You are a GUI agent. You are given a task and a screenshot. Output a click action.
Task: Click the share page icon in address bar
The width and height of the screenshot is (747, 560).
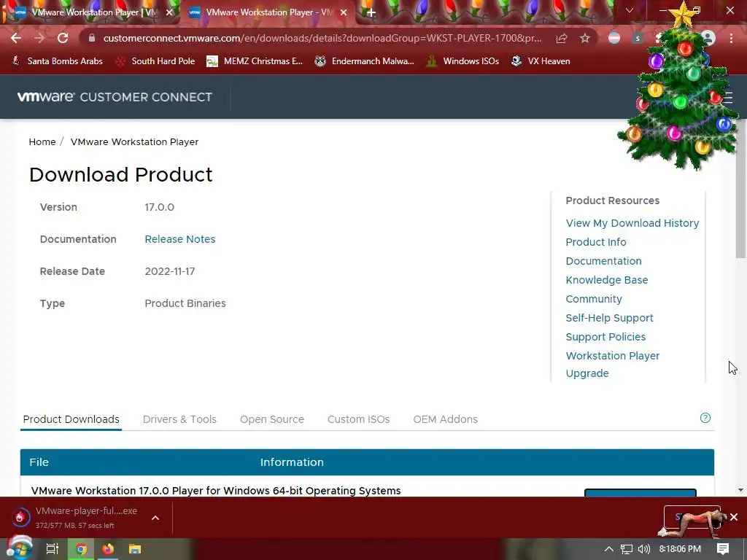[x=562, y=39]
